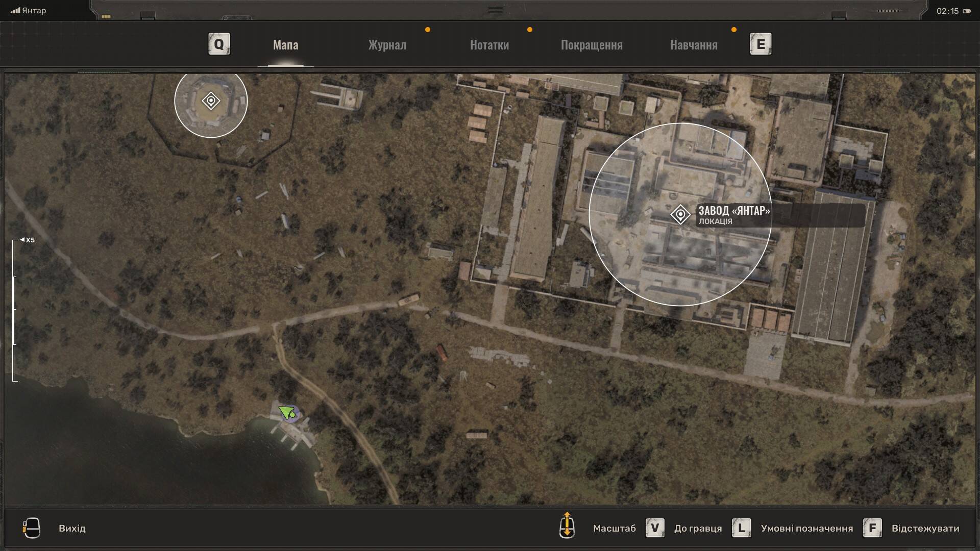This screenshot has height=551, width=980.
Task: Click the Q key previous-tab icon
Action: 219,44
